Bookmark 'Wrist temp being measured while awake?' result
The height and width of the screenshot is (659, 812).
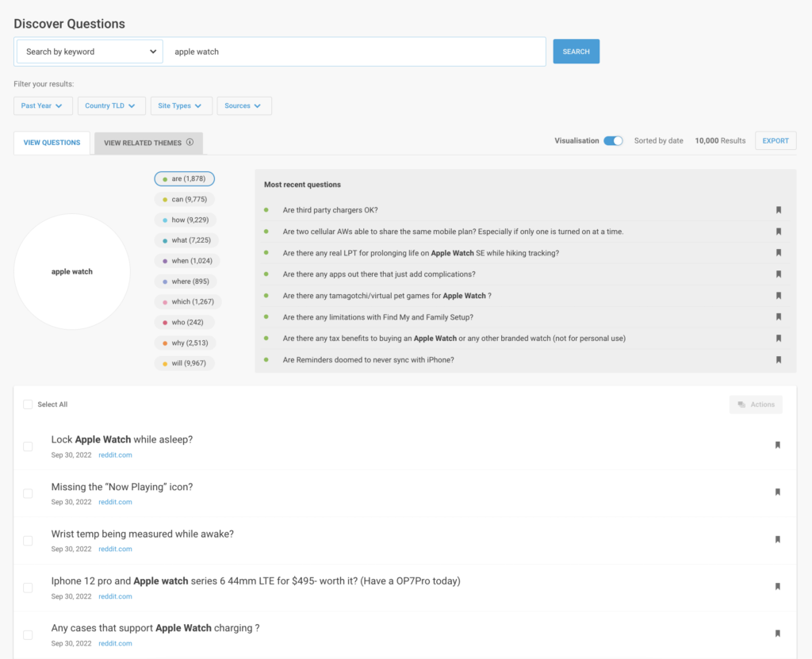tap(777, 539)
